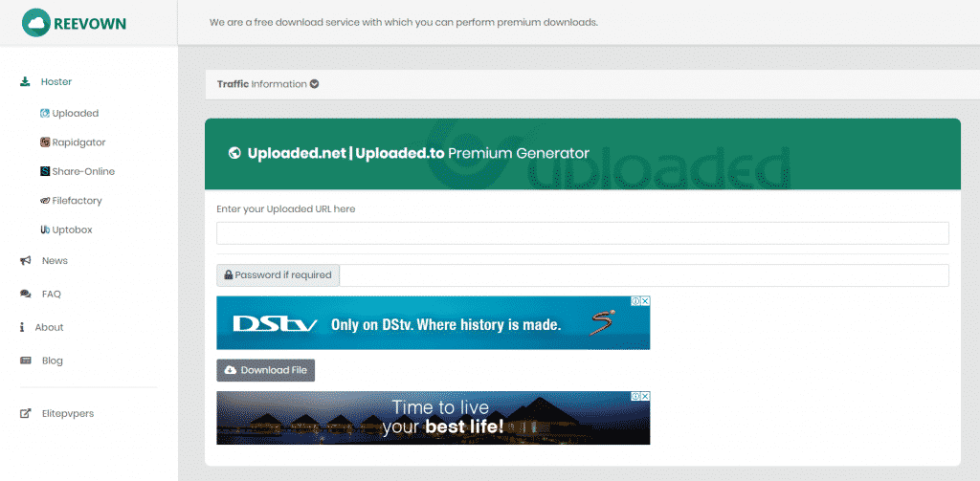Expand Traffic Information with the chevron

pos(314,84)
